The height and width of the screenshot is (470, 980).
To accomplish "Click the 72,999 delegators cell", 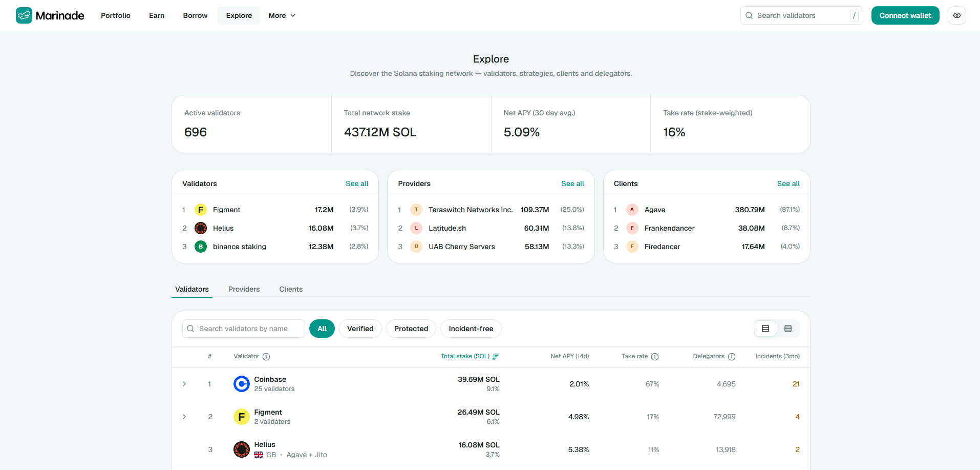I will pyautogui.click(x=725, y=417).
